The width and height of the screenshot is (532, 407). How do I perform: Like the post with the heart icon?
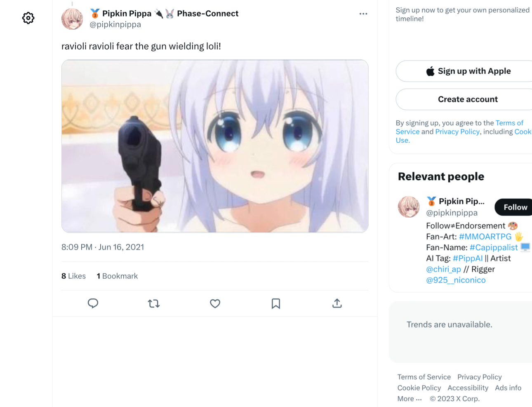[x=215, y=303]
